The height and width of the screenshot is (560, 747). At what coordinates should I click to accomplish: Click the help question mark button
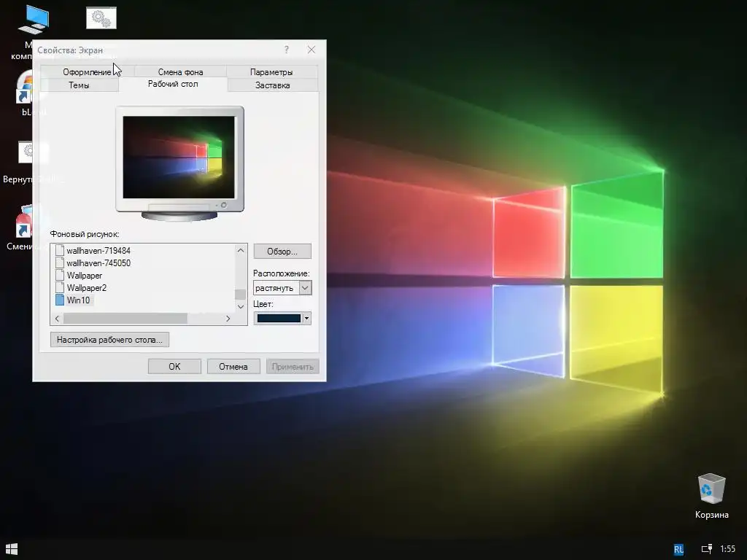[x=286, y=50]
